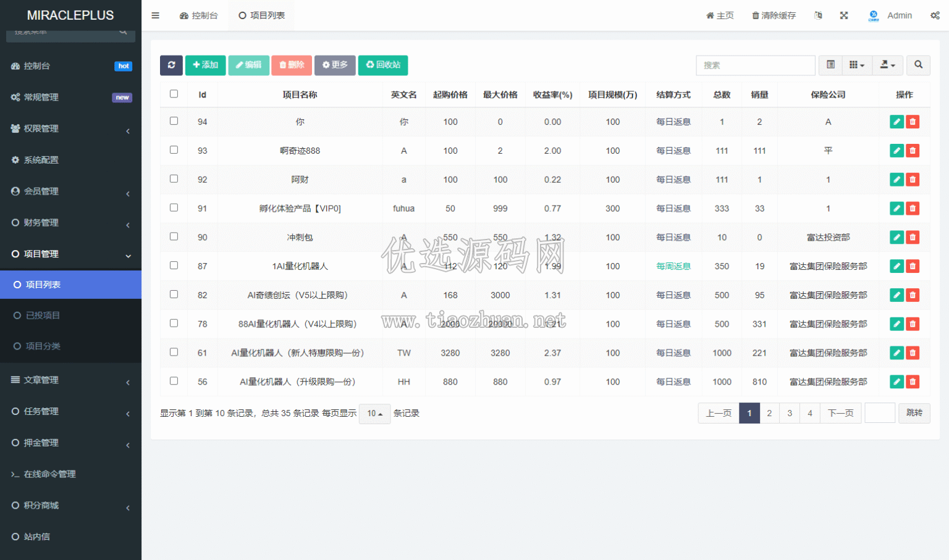Image resolution: width=949 pixels, height=560 pixels.
Task: Edit row 78 with the pencil icon
Action: pos(896,324)
